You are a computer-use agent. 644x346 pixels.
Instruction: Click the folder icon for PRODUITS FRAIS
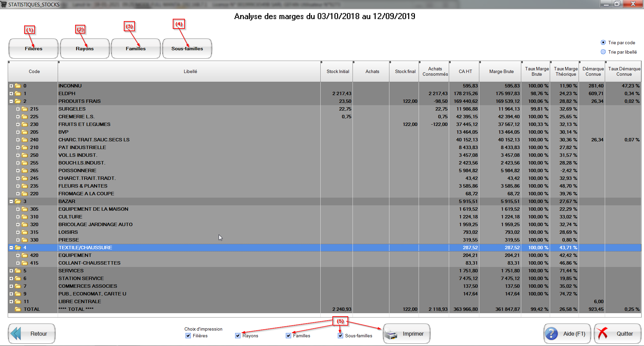18,101
